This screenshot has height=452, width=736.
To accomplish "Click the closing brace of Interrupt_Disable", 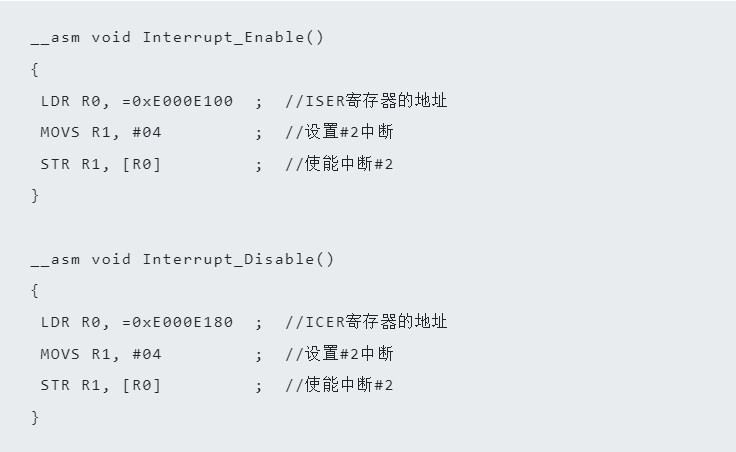I will (35, 417).
